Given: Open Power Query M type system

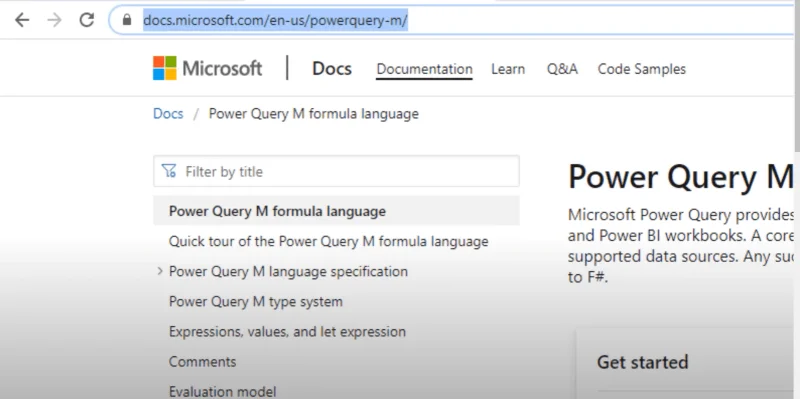Looking at the screenshot, I should pos(256,302).
